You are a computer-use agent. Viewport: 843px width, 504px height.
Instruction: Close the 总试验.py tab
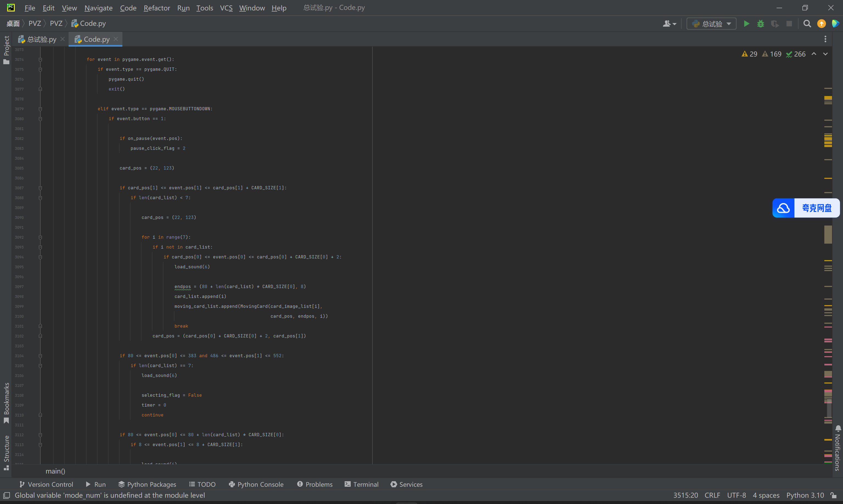(63, 39)
